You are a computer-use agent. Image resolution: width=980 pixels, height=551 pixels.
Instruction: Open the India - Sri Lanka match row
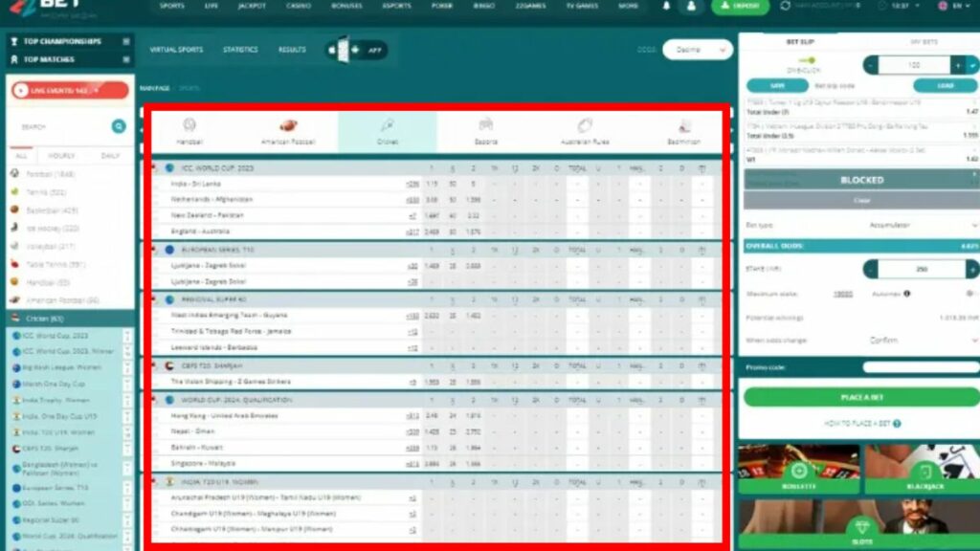[437, 185]
